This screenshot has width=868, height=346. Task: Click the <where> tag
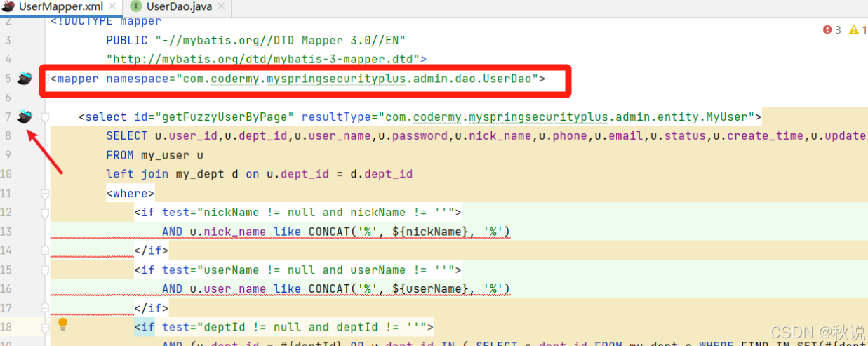130,193
